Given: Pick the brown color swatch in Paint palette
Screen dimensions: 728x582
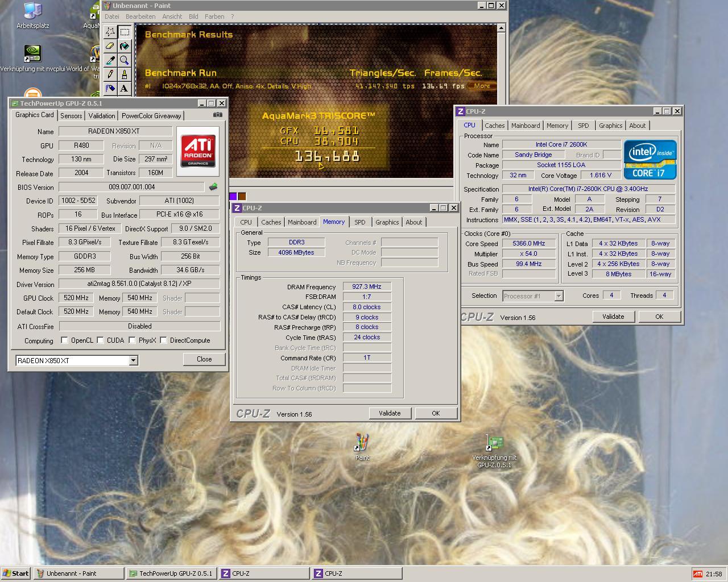Looking at the screenshot, I should point(242,196).
